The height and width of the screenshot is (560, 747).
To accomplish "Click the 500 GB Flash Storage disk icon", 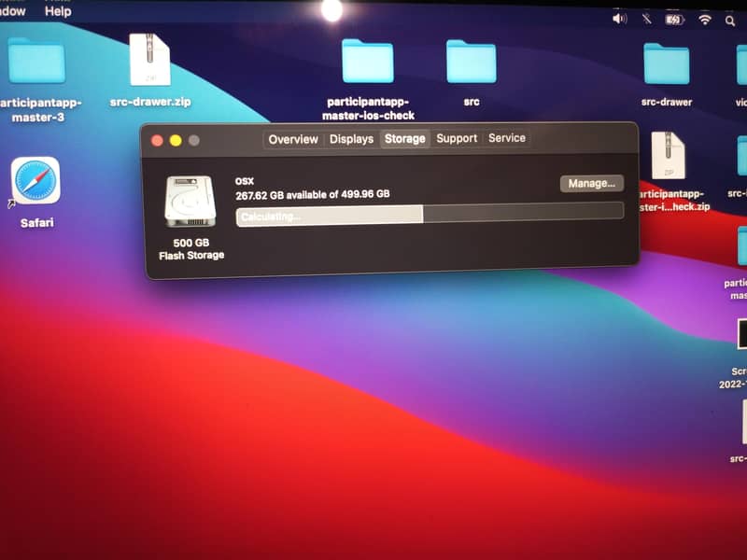I will coord(188,199).
